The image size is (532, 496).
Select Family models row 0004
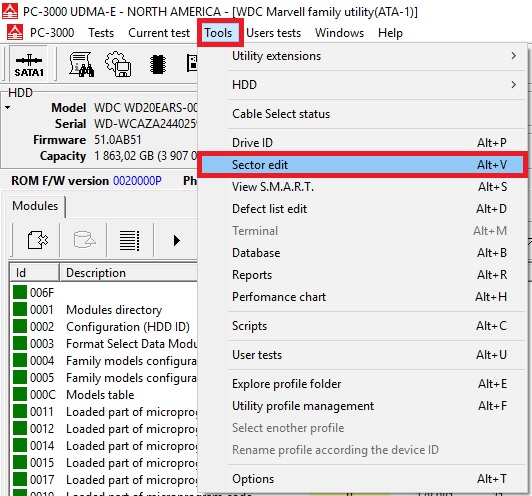click(104, 360)
